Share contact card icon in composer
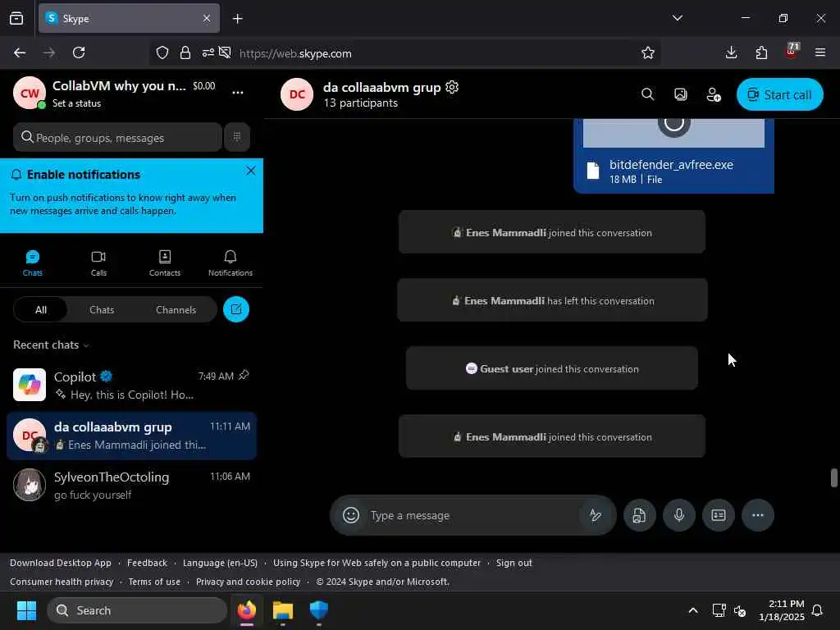 (719, 515)
